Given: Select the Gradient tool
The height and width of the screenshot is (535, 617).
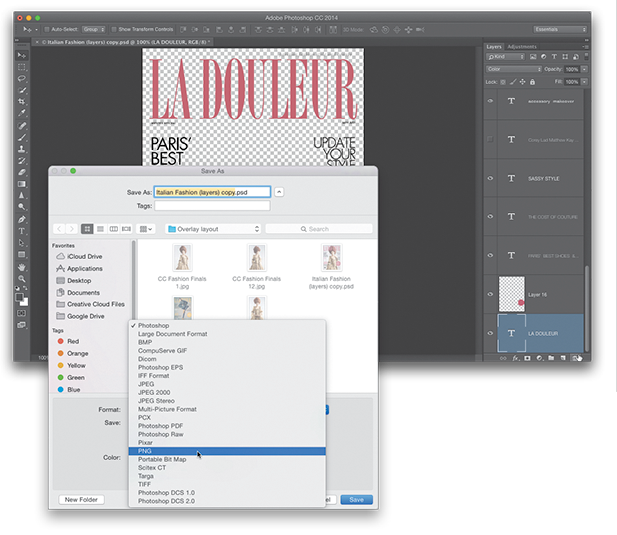Looking at the screenshot, I should point(22,184).
